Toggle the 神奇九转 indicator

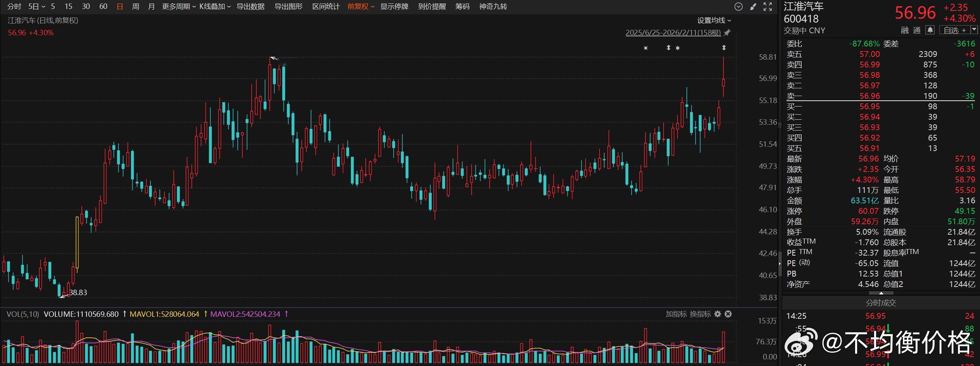pos(493,7)
